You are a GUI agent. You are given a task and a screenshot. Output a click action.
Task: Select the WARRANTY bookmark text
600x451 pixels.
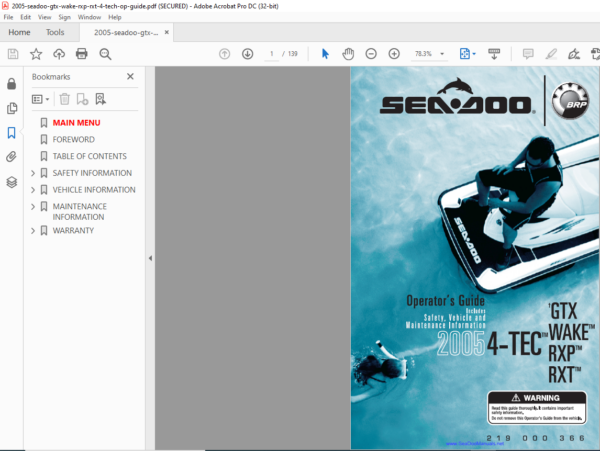[73, 231]
